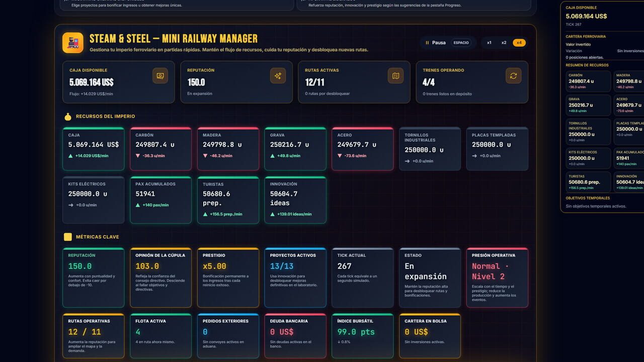Click the money bag icon beside Recursos del Imperio
This screenshot has width=644, height=362.
pyautogui.click(x=68, y=117)
